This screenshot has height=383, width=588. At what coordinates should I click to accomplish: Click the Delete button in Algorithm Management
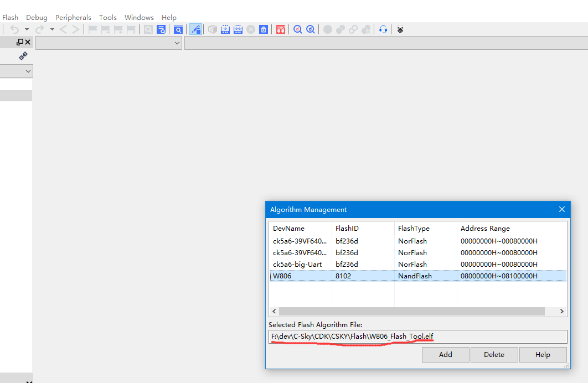point(494,355)
